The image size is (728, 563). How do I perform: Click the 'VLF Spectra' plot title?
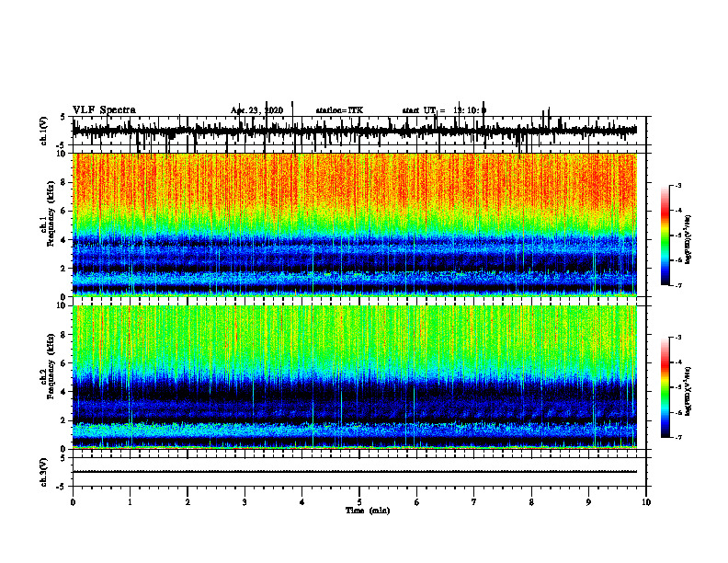tap(104, 110)
